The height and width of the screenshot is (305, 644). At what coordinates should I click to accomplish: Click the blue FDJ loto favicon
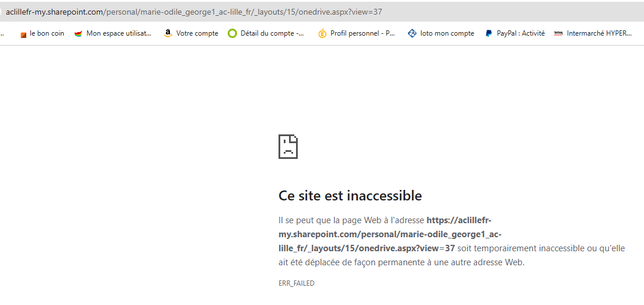coord(412,34)
